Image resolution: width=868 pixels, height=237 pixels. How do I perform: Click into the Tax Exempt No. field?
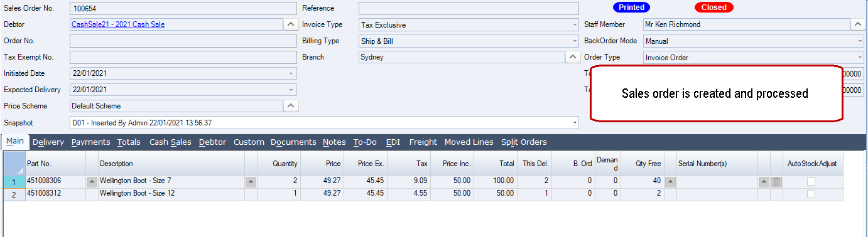pos(183,58)
